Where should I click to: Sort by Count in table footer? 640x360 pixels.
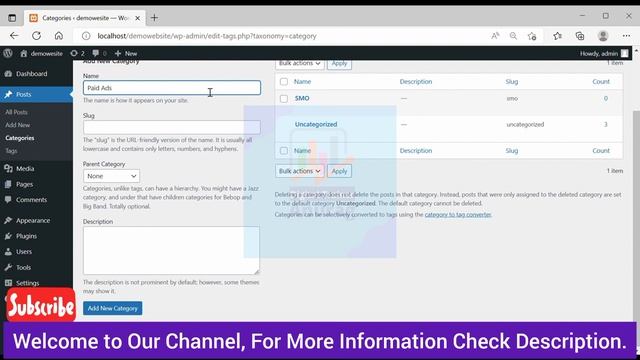(601, 151)
